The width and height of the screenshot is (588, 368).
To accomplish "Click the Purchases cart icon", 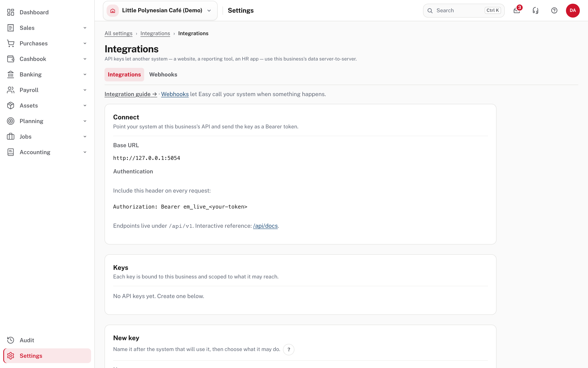I will [x=10, y=43].
